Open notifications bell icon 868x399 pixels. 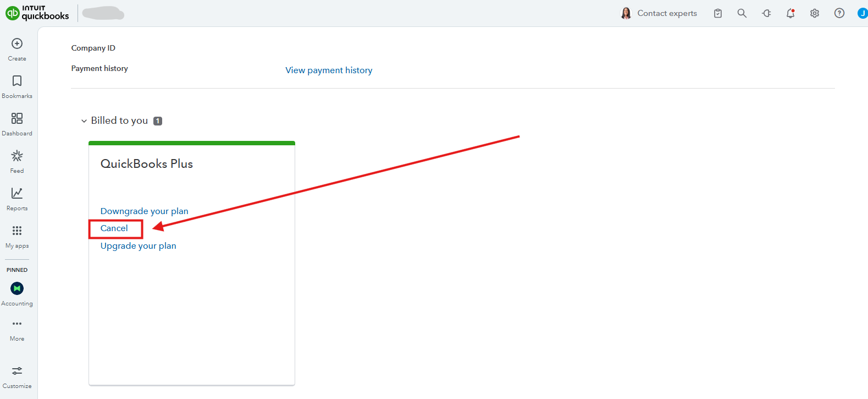click(790, 13)
